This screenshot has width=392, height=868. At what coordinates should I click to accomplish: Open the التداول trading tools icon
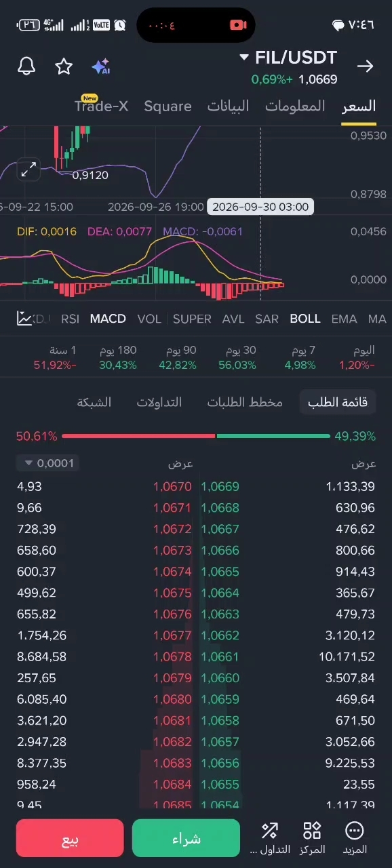click(270, 837)
